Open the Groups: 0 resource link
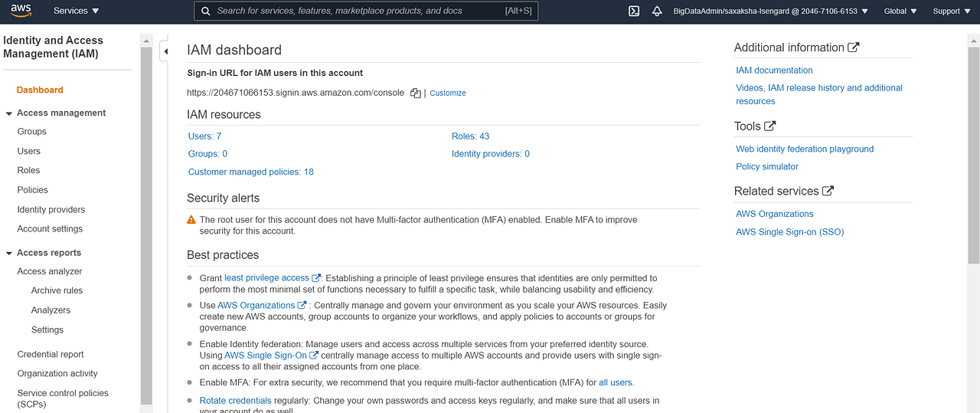Screen dimensions: 980x413 (x=207, y=154)
